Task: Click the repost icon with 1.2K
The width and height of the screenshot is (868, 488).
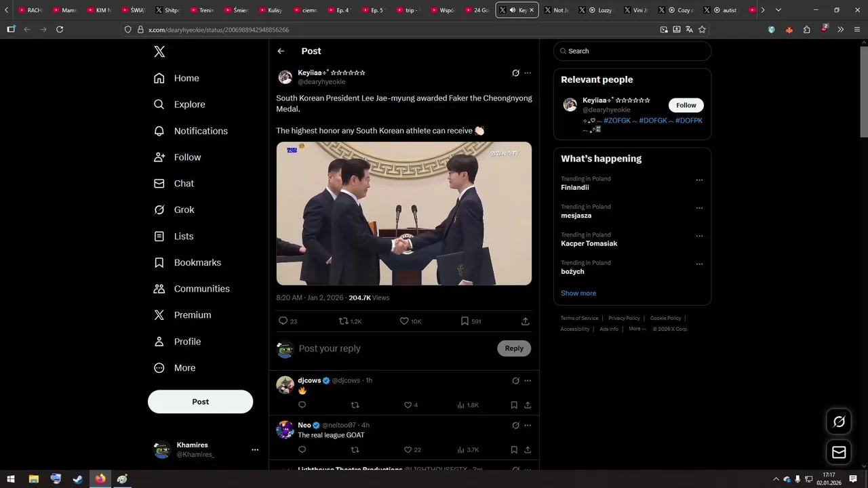Action: click(x=344, y=321)
